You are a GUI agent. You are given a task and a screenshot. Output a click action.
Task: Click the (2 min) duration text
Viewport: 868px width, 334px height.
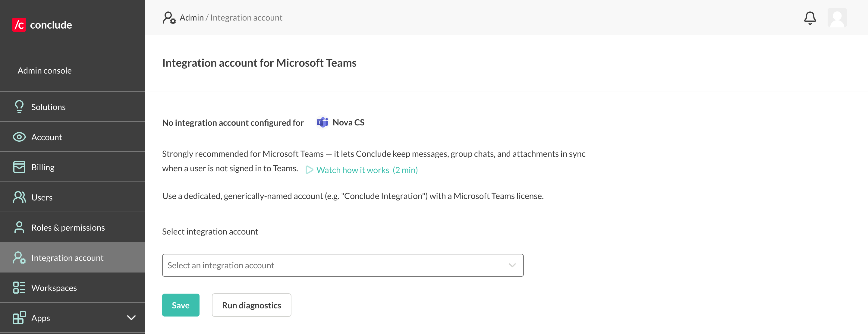[405, 170]
